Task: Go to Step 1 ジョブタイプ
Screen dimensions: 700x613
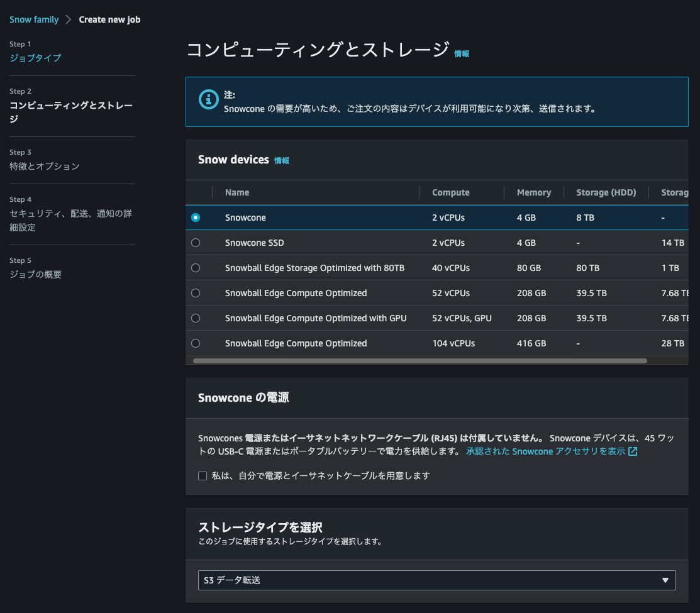Action: (x=36, y=57)
